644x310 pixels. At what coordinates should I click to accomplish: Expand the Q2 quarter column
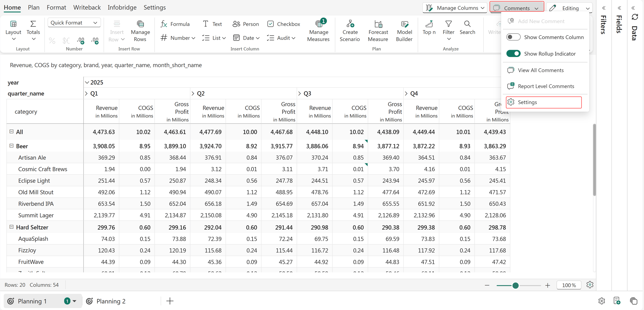pyautogui.click(x=193, y=94)
